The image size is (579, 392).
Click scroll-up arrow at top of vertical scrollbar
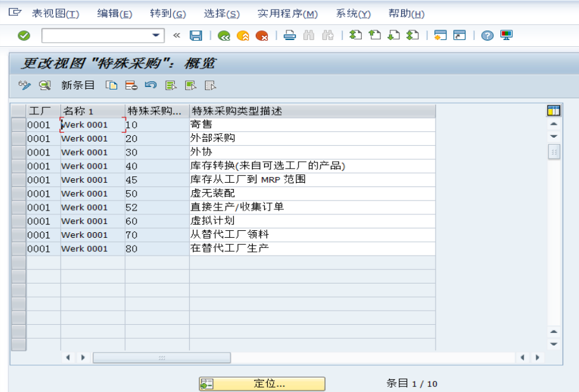pos(554,124)
